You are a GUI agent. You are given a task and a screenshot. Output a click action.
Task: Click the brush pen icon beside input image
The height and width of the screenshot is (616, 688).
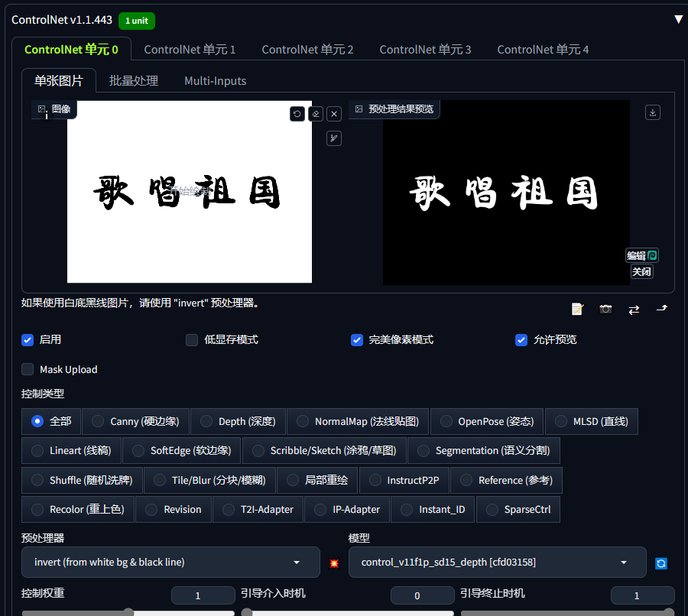click(334, 138)
